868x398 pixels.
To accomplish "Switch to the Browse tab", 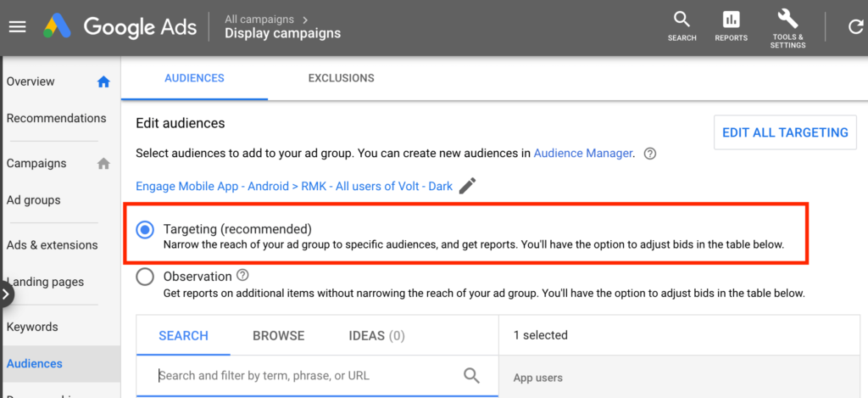I will coord(278,335).
